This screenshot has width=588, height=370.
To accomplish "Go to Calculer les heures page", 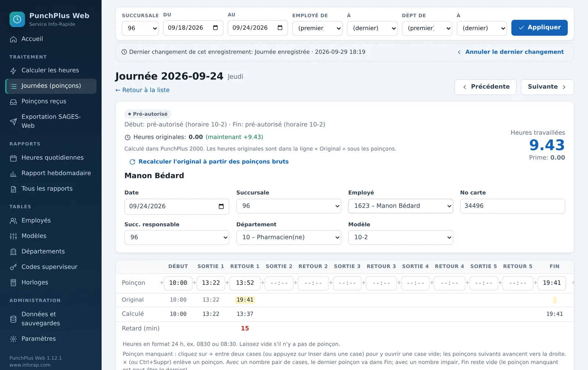I will tap(51, 71).
